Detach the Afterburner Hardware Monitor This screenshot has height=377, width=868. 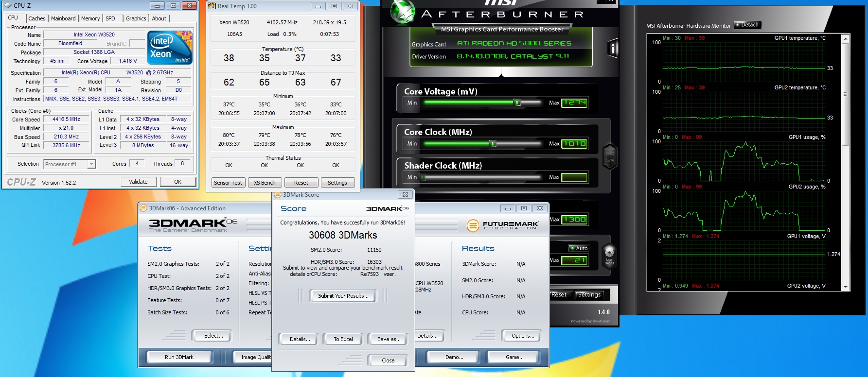tap(747, 25)
